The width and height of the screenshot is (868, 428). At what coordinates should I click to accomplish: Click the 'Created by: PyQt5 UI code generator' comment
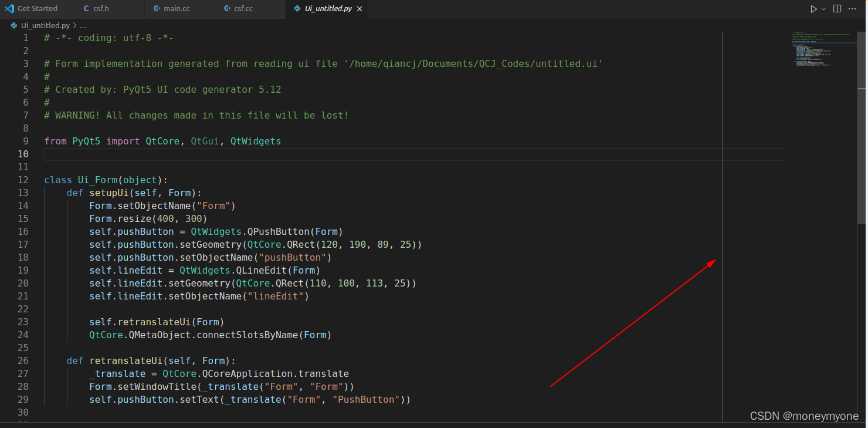click(162, 90)
